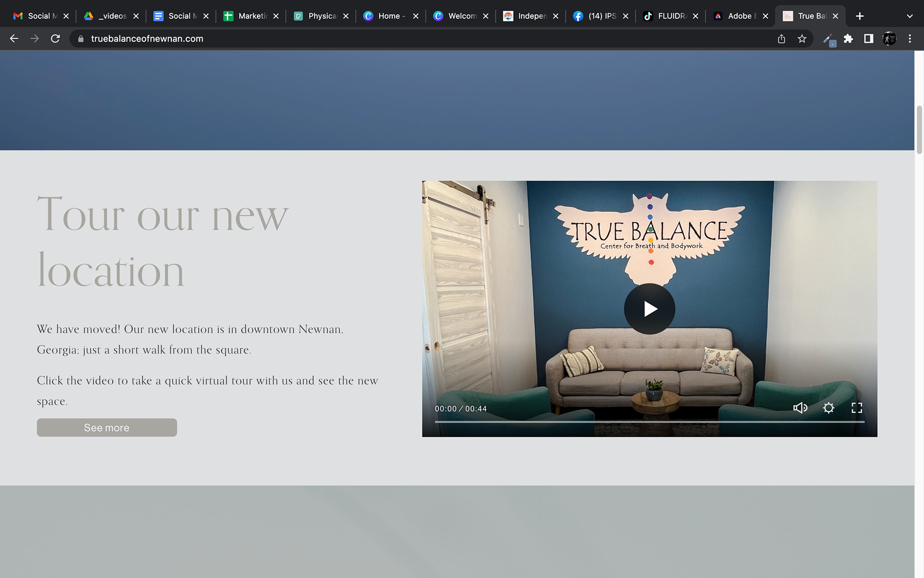The width and height of the screenshot is (924, 578).
Task: Open Chrome three-dot menu
Action: coord(910,39)
